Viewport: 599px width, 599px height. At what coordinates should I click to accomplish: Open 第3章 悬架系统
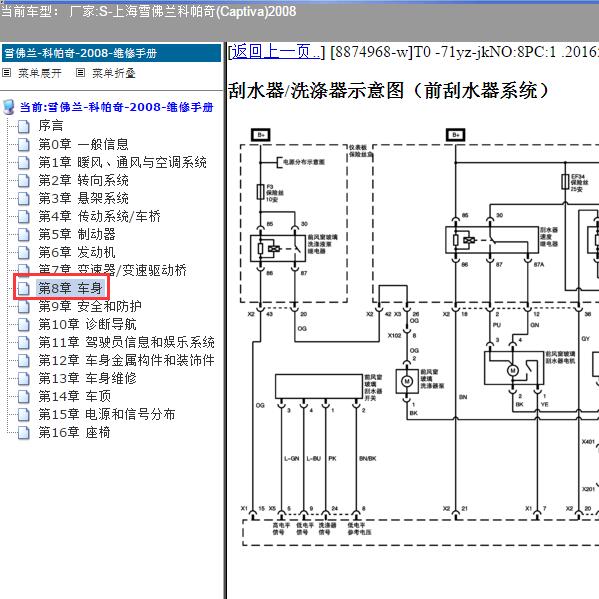point(84,198)
